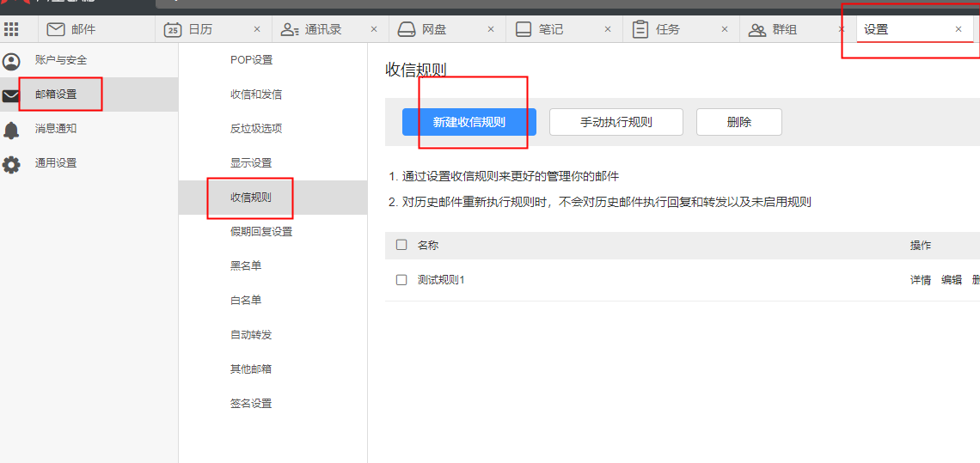Open 账户与安全 in the sidebar
The image size is (980, 463).
tap(60, 60)
